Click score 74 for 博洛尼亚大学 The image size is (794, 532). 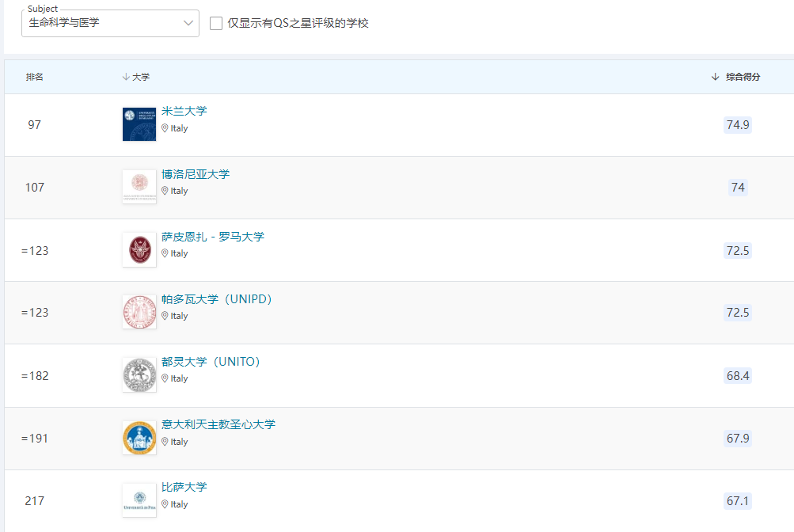point(738,188)
